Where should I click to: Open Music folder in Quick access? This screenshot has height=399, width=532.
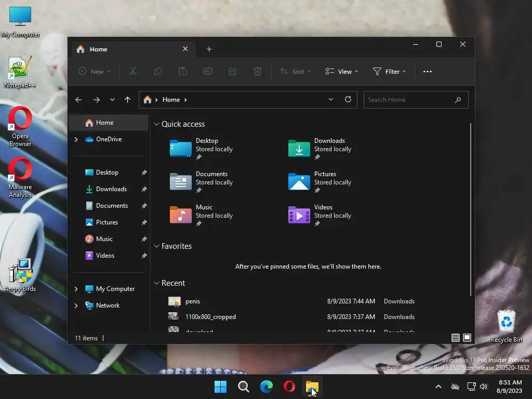pyautogui.click(x=202, y=215)
